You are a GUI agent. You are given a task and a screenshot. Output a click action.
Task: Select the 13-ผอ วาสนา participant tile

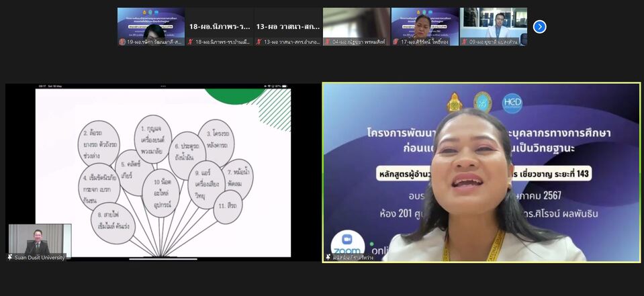pos(288,27)
